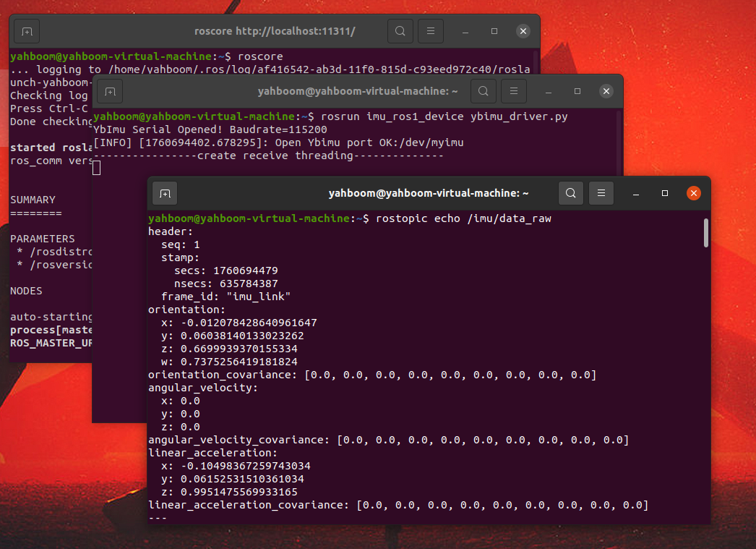
Task: Click the 'seq: 1' line
Action: pyautogui.click(x=180, y=244)
